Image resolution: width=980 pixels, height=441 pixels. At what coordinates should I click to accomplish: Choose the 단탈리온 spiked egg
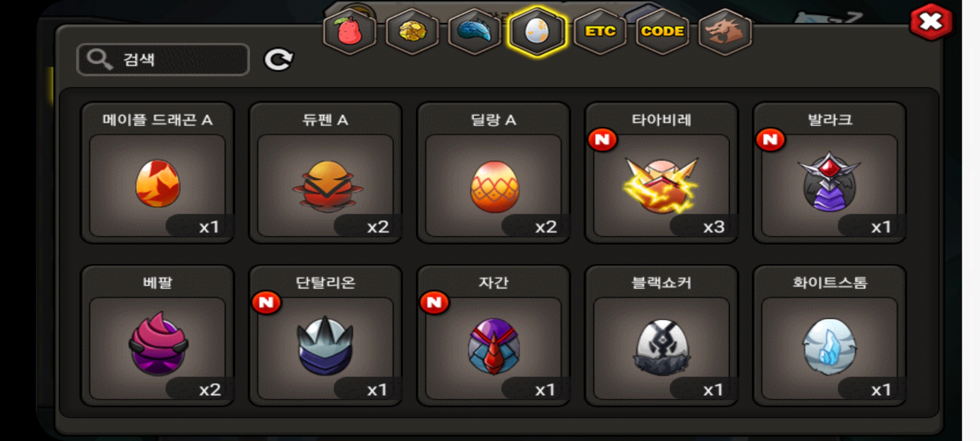pos(325,336)
